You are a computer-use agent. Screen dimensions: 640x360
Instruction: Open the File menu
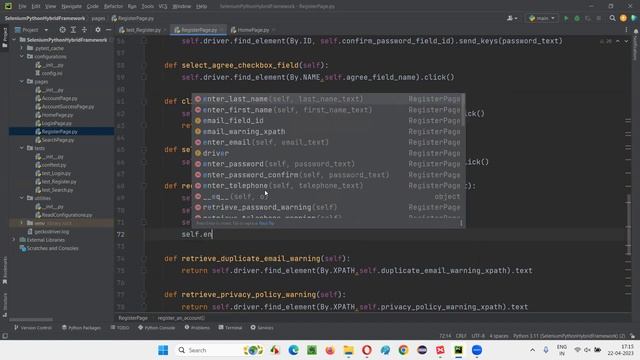click(22, 6)
